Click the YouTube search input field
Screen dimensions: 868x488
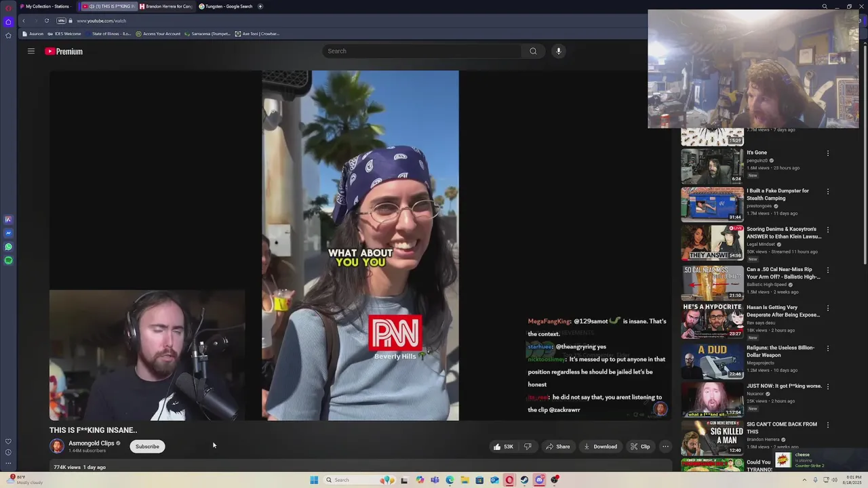point(423,51)
